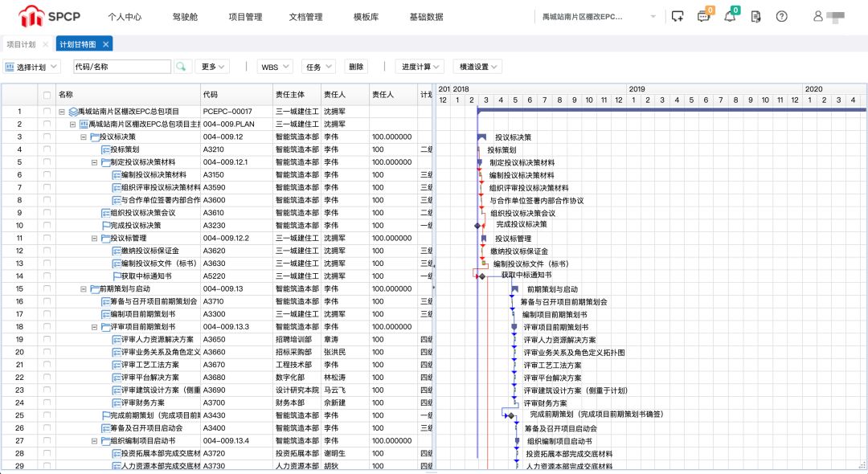
Task: Open the 驾驶舱 menu
Action: (185, 17)
